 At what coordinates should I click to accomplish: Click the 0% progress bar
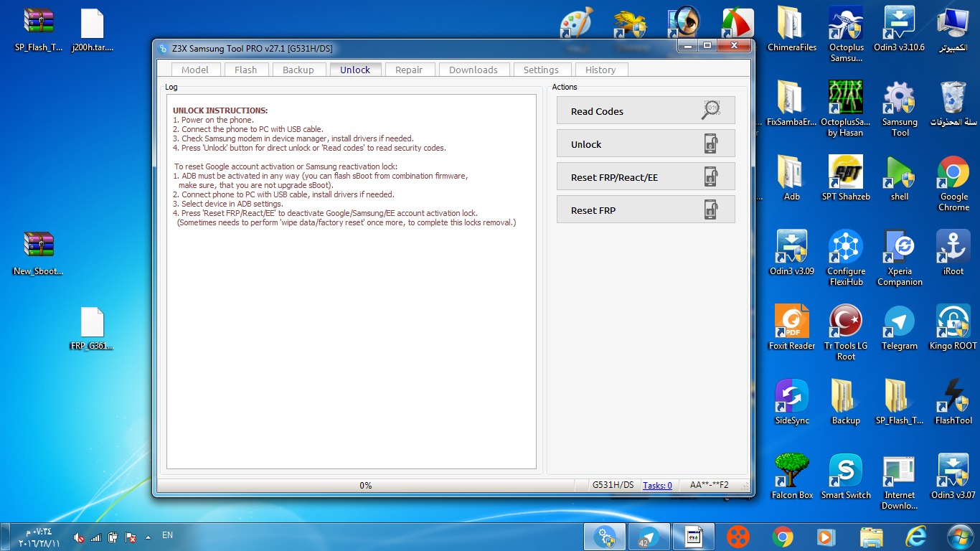366,486
